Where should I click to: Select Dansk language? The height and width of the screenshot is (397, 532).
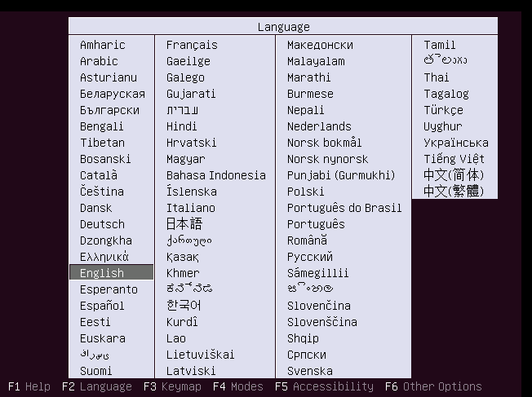95,208
